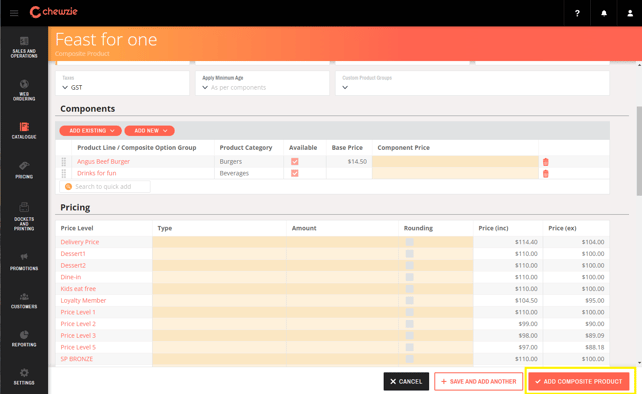
Task: Open Catalogue in sidebar
Action: (x=24, y=131)
